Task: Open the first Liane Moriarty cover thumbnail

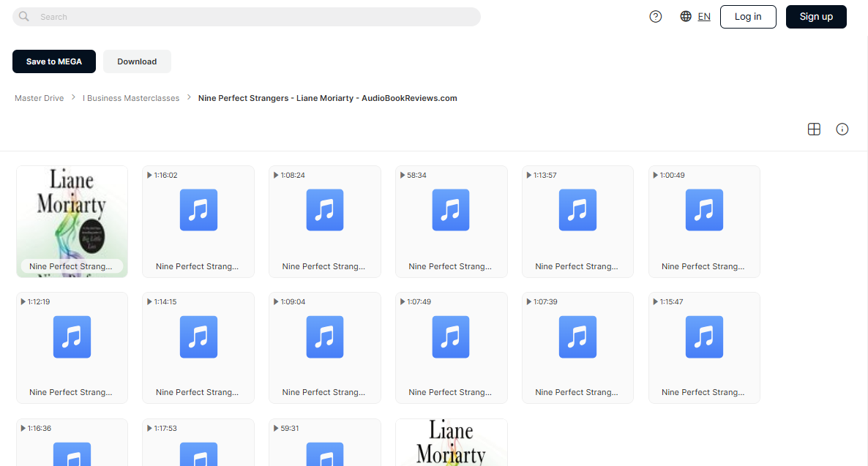Action: (x=72, y=222)
